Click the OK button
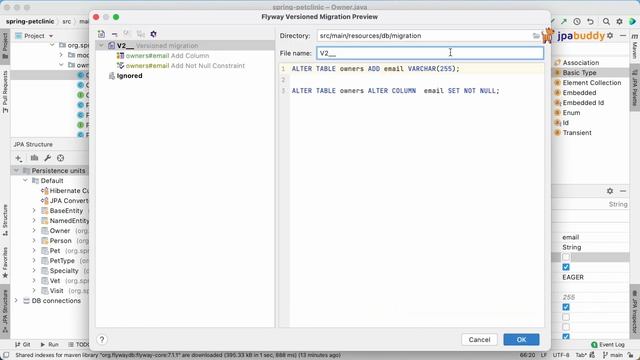The width and height of the screenshot is (640, 360). 521,340
